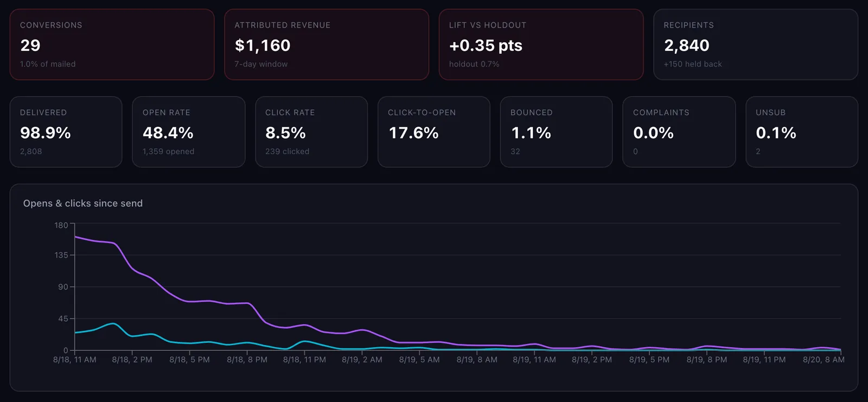Click the 'holdout 0.7%' caption
Screen dimensions: 868x402
click(474, 64)
